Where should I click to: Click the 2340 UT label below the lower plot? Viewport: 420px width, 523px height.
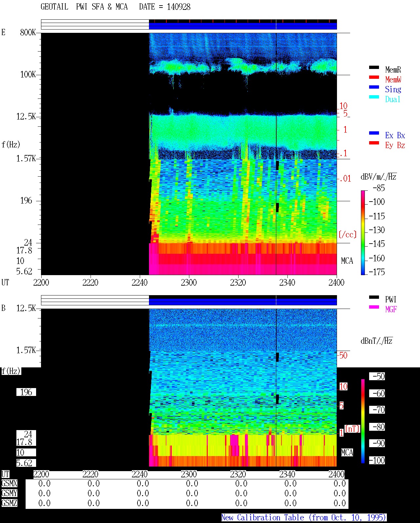pyautogui.click(x=287, y=474)
